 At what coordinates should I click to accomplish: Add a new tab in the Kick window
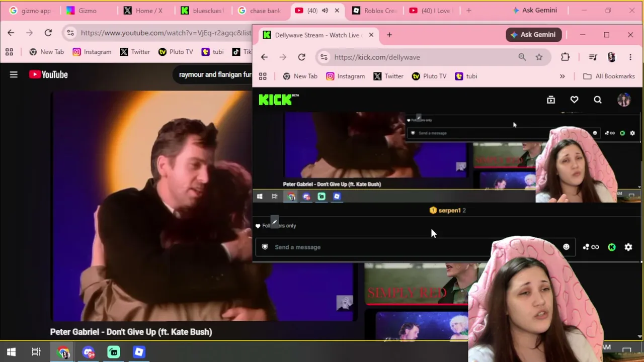tap(389, 35)
